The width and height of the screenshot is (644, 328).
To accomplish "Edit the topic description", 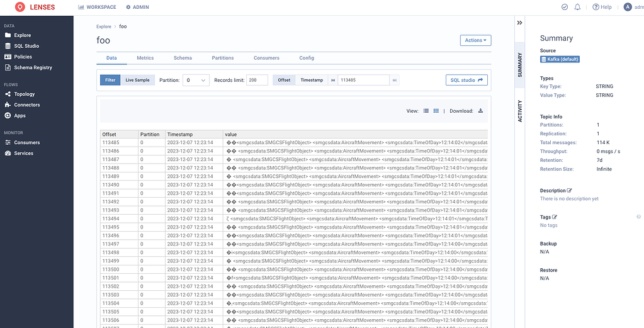I will coord(570,190).
